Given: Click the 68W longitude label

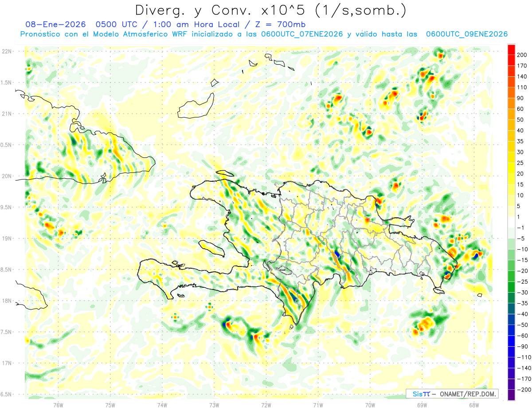Looking at the screenshot, I should (474, 405).
